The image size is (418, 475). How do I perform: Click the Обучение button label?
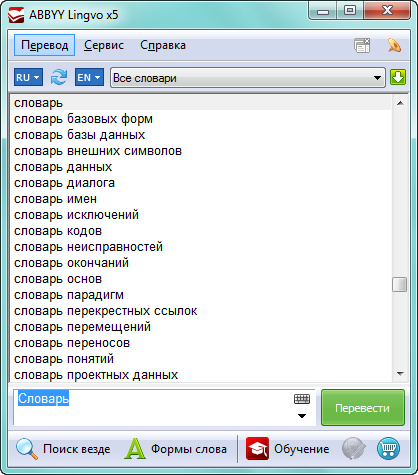coord(301,449)
